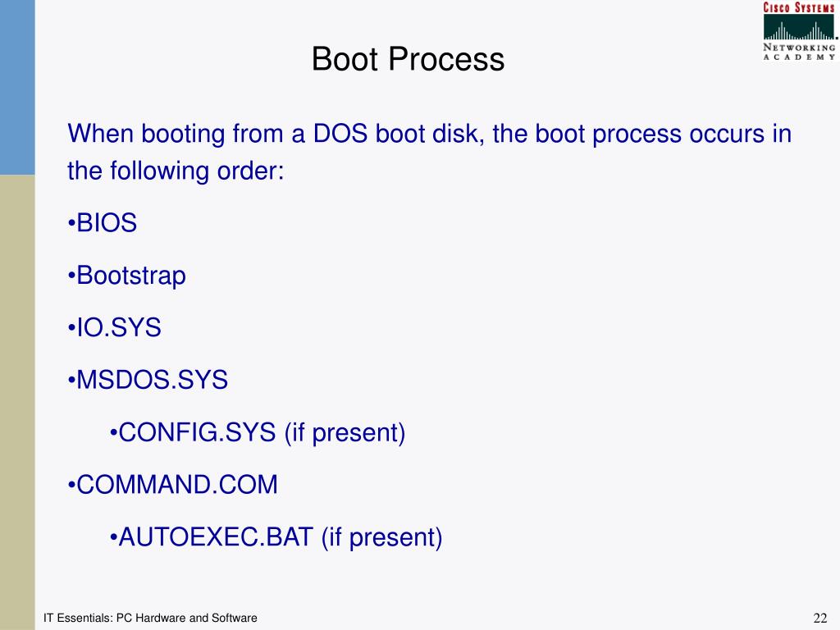This screenshot has height=630, width=840.
Task: Click the AUTOEXEC.BAT (if present) sub-bullet
Action: (x=276, y=537)
